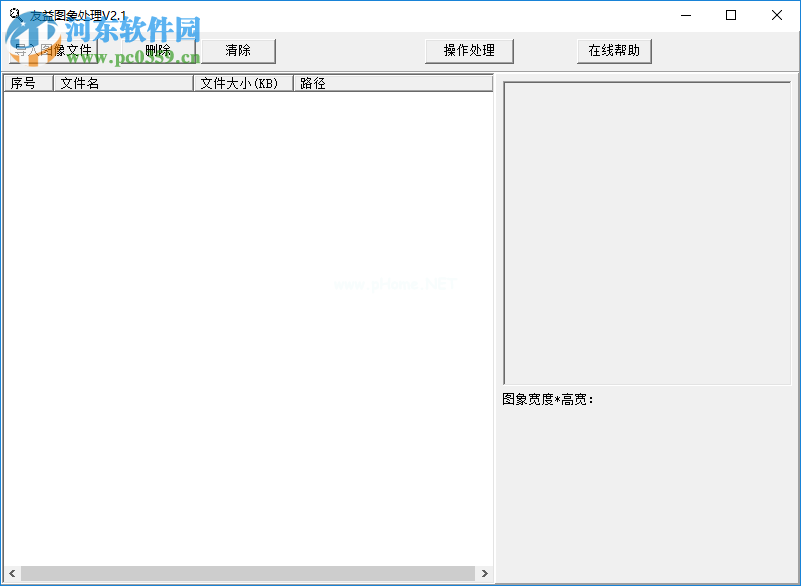This screenshot has width=801, height=586.
Task: Select the 路径 column header
Action: coord(392,84)
